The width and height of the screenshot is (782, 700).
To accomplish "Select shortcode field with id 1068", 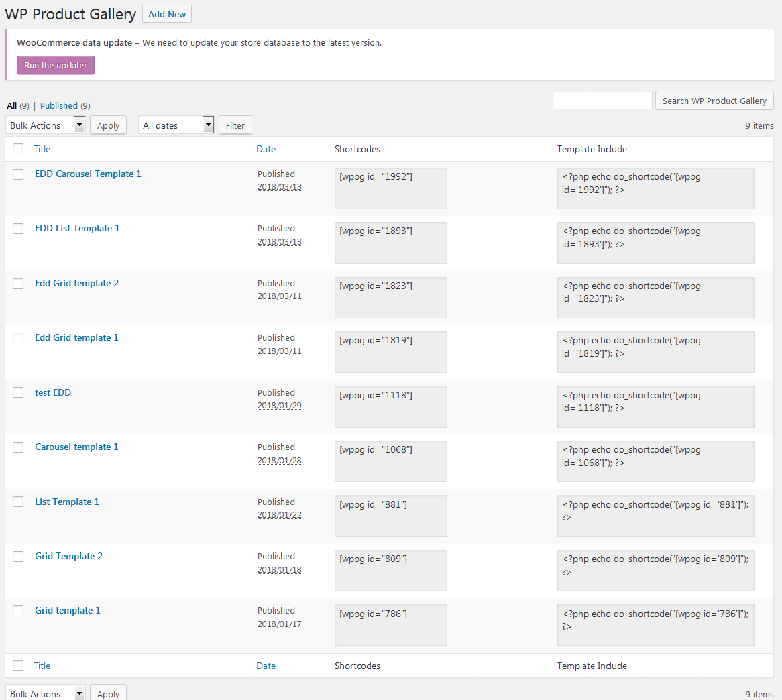I will [390, 461].
